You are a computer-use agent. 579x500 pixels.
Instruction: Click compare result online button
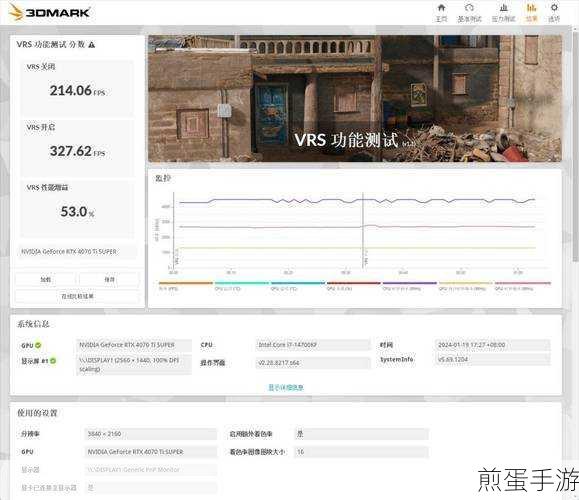[x=77, y=296]
